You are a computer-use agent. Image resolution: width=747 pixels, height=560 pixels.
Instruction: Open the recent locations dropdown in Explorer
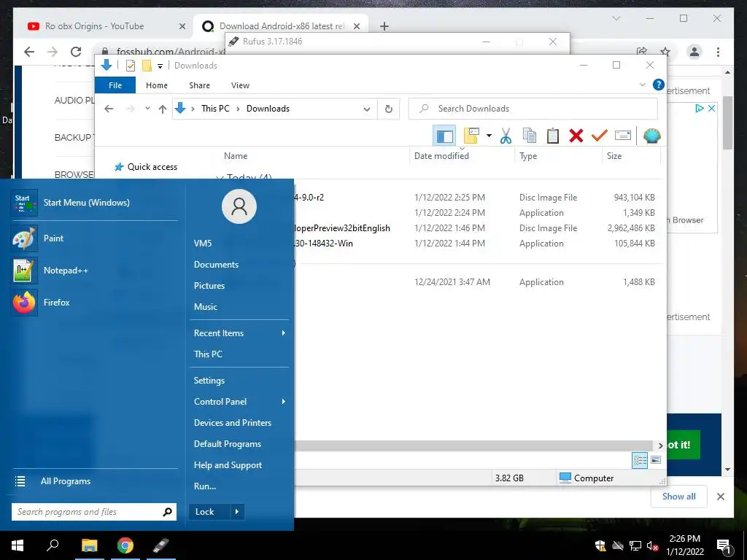tap(147, 109)
